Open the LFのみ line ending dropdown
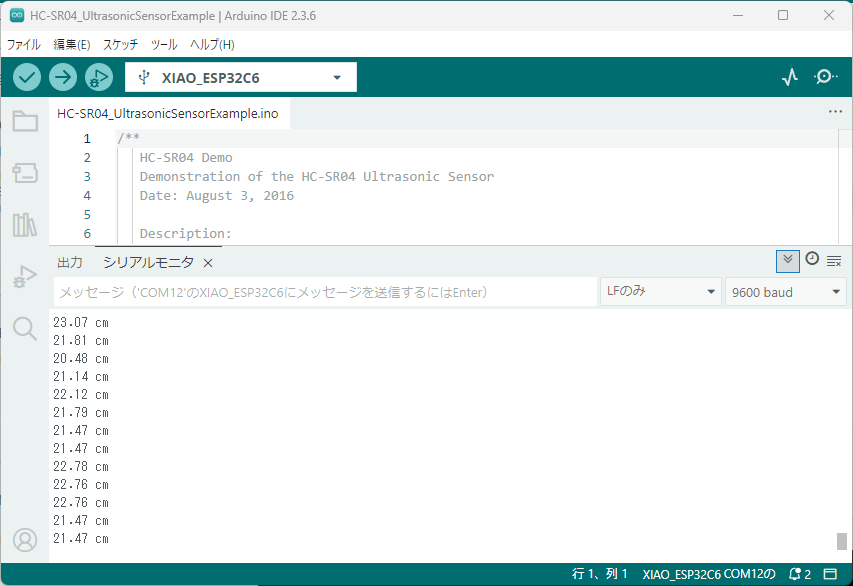The image size is (853, 586). click(x=660, y=292)
